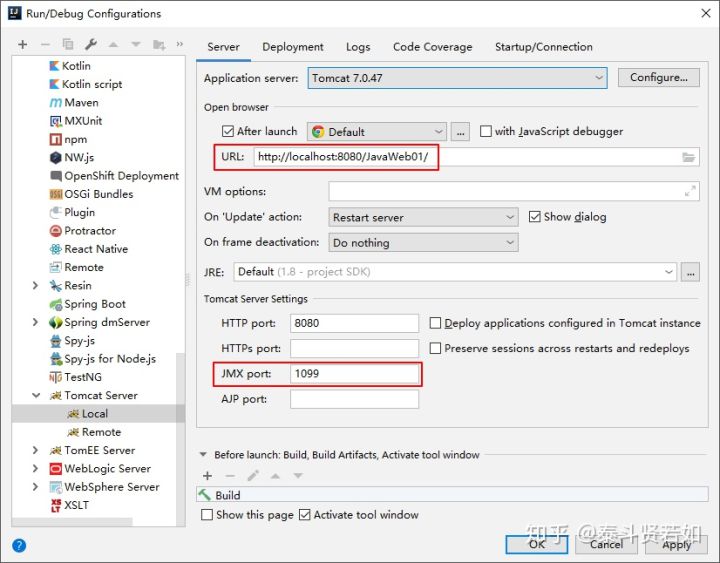This screenshot has height=563, width=720.
Task: Add a before launch task with plus
Action: [208, 476]
